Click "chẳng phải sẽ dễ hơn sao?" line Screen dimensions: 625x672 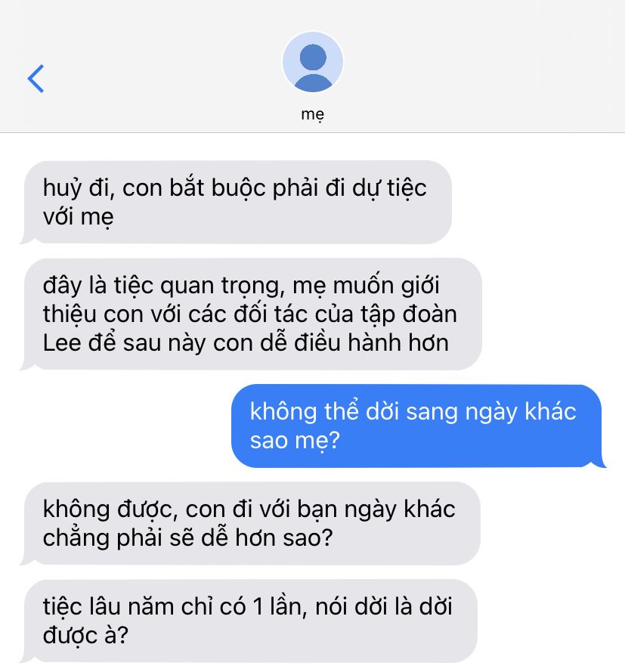pos(187,538)
